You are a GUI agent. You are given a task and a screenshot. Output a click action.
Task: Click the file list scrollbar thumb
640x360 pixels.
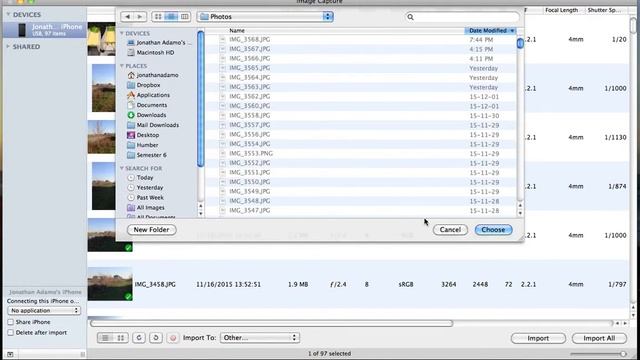coord(520,43)
